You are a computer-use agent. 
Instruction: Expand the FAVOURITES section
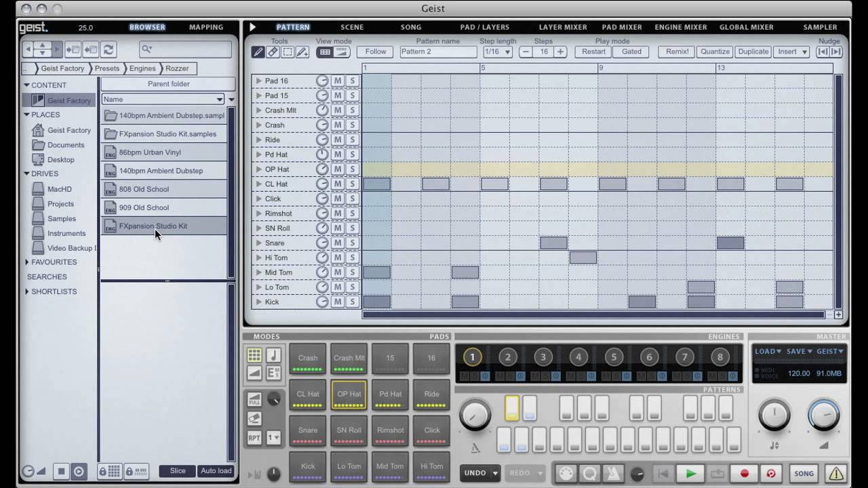click(x=26, y=262)
